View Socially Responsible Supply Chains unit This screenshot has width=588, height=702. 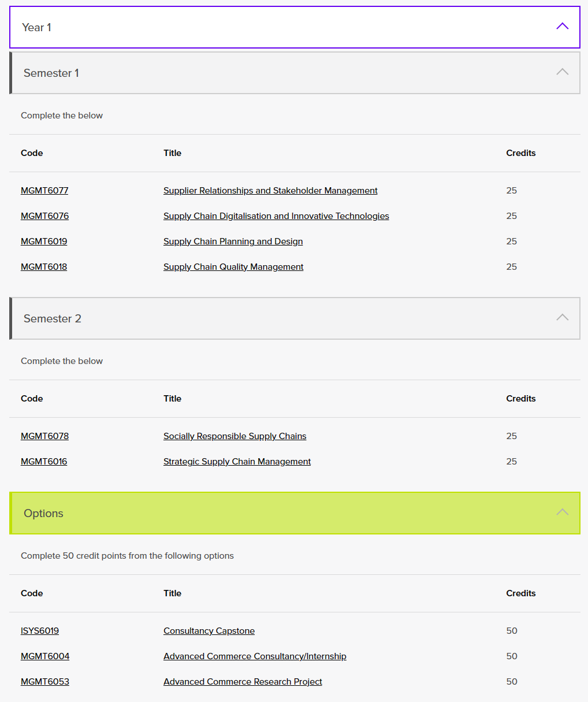pyautogui.click(x=235, y=436)
